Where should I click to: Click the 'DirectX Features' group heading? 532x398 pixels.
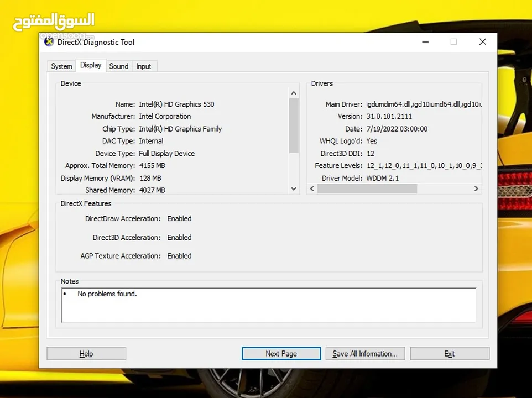[86, 203]
